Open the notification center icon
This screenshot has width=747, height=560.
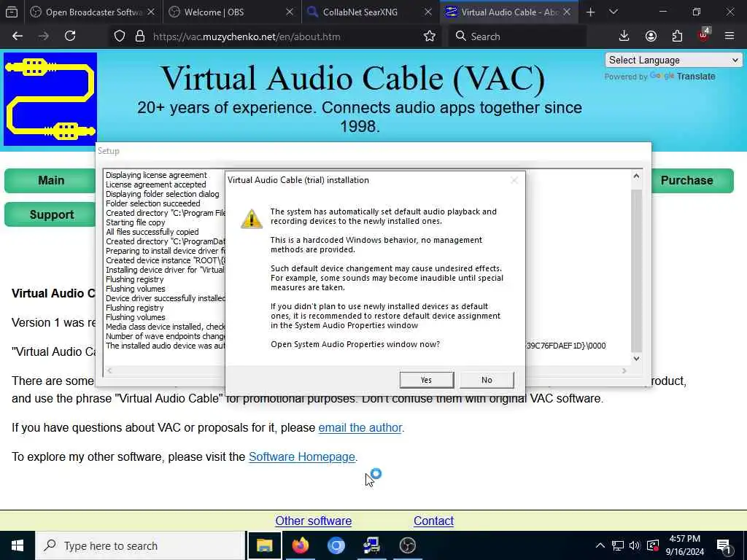[724, 545]
